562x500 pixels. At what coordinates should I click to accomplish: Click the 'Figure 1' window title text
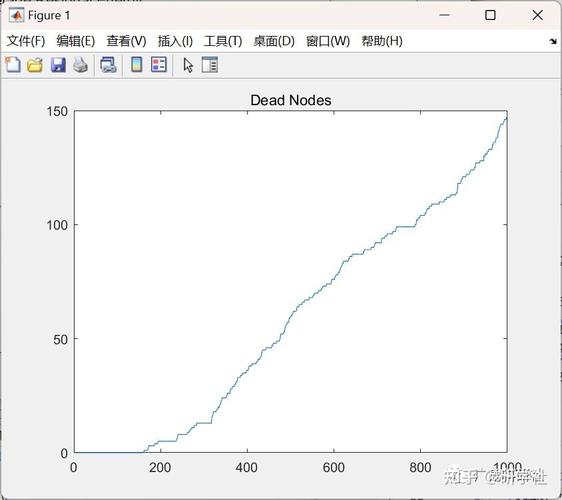tap(49, 15)
